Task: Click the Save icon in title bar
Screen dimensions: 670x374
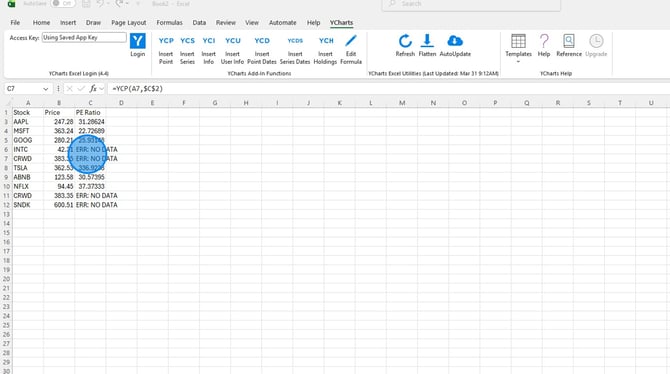Action: (86, 3)
